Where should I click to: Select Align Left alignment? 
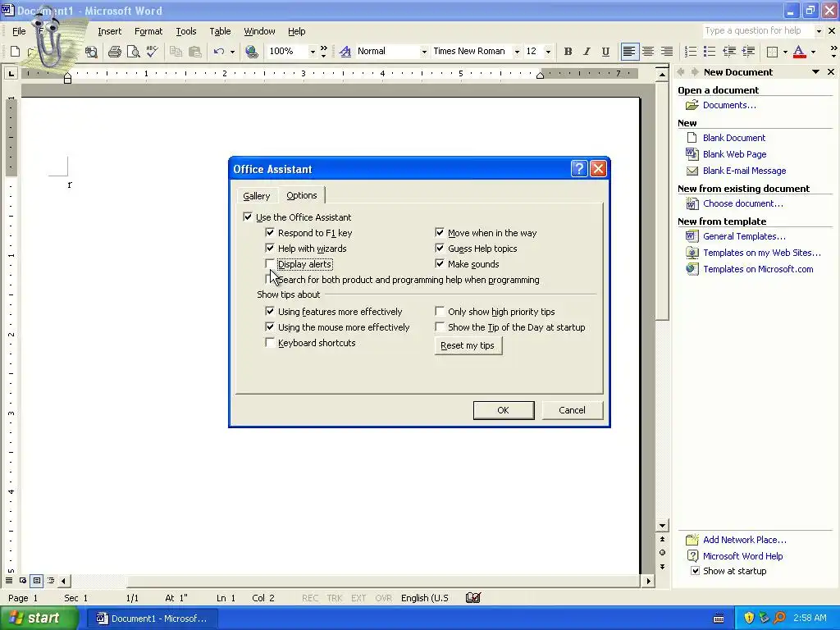click(629, 52)
